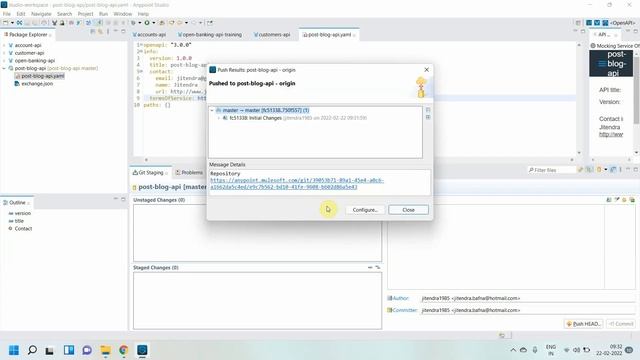
Task: Close the Push Results dialog with Close button
Action: 408,210
